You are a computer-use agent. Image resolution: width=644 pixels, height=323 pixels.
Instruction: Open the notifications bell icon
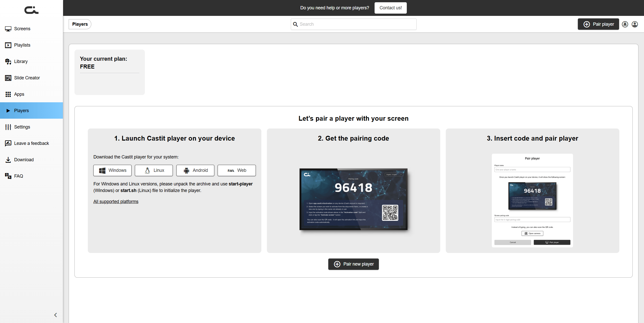tap(625, 24)
